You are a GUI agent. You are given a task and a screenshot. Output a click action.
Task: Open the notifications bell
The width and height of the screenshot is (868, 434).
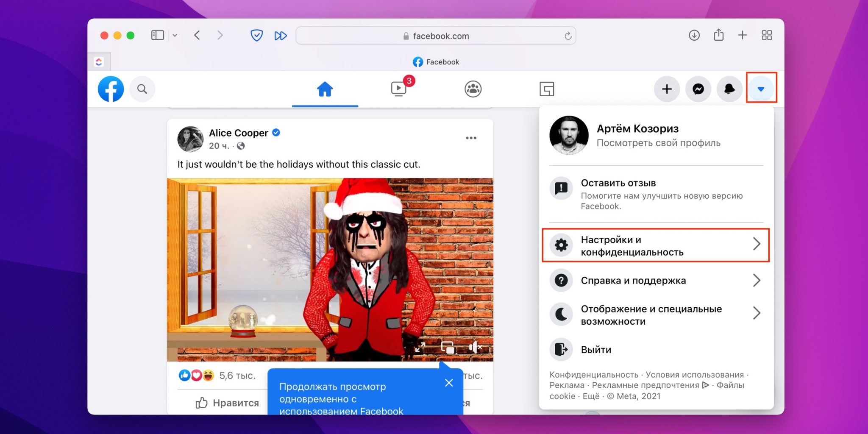tap(729, 89)
